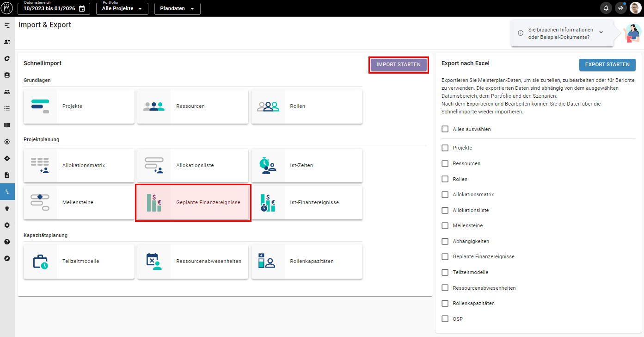Check the Allokationsliste export checkbox
This screenshot has width=644, height=337.
coord(445,210)
